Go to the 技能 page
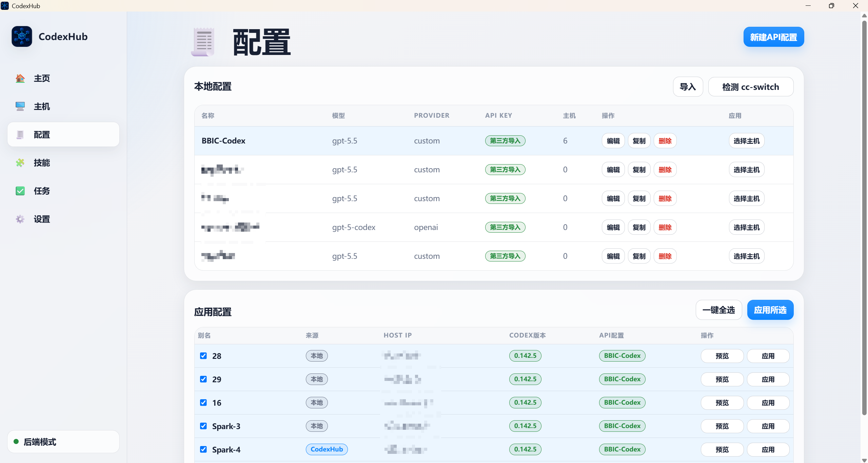868x463 pixels. (x=63, y=163)
